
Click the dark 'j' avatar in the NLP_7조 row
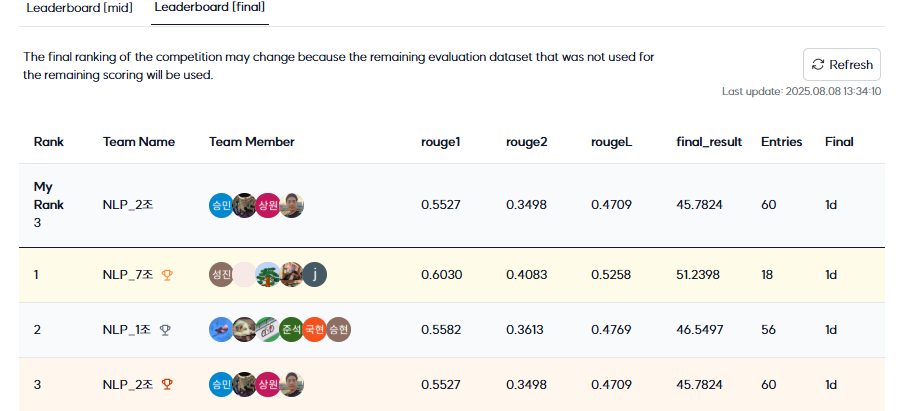[315, 274]
